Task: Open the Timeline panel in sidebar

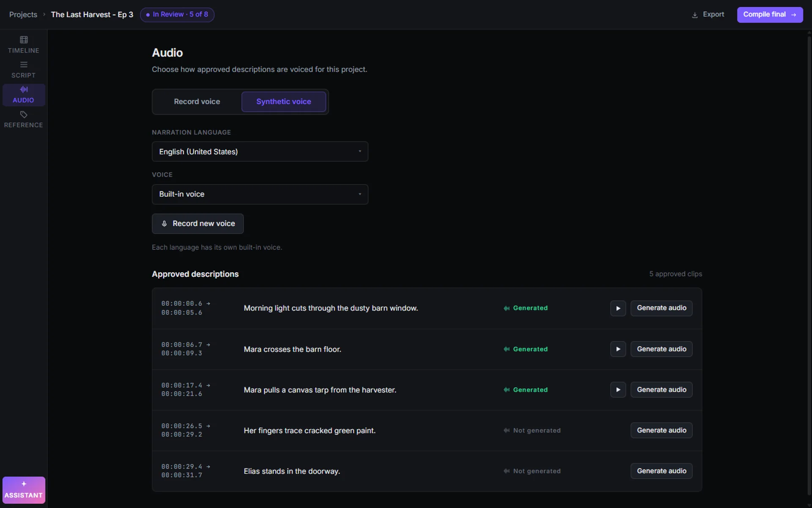Action: coord(24,45)
